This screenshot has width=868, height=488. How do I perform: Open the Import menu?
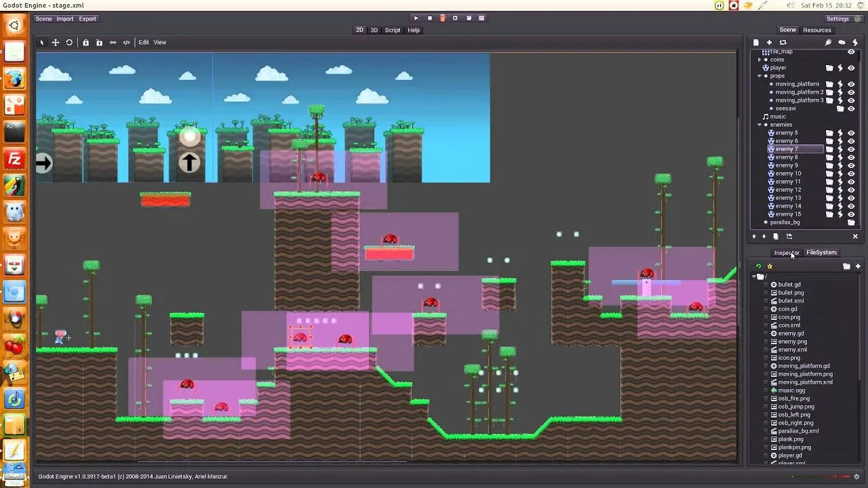64,18
